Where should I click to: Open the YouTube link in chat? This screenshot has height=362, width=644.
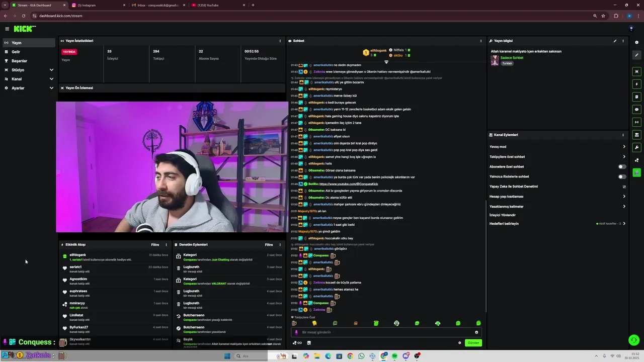click(x=349, y=184)
